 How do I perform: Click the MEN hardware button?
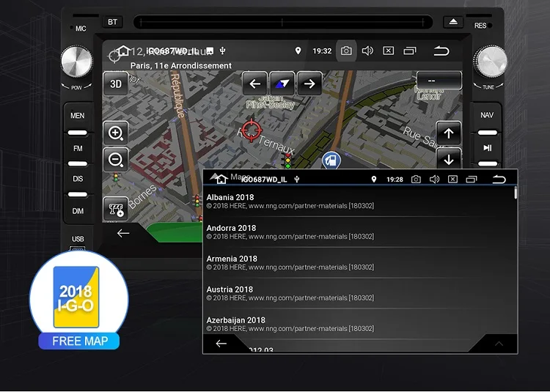pos(77,116)
